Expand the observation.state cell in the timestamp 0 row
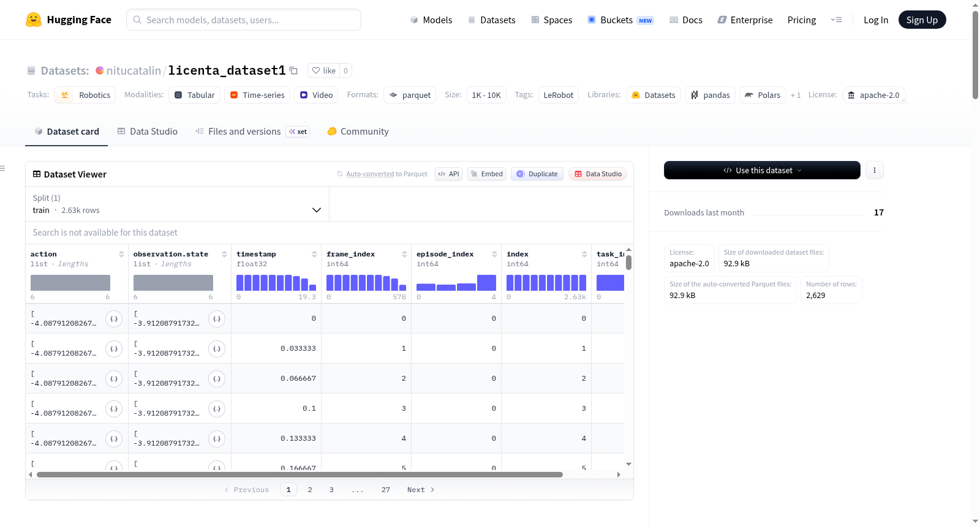The height and width of the screenshot is (527, 980). point(217,319)
